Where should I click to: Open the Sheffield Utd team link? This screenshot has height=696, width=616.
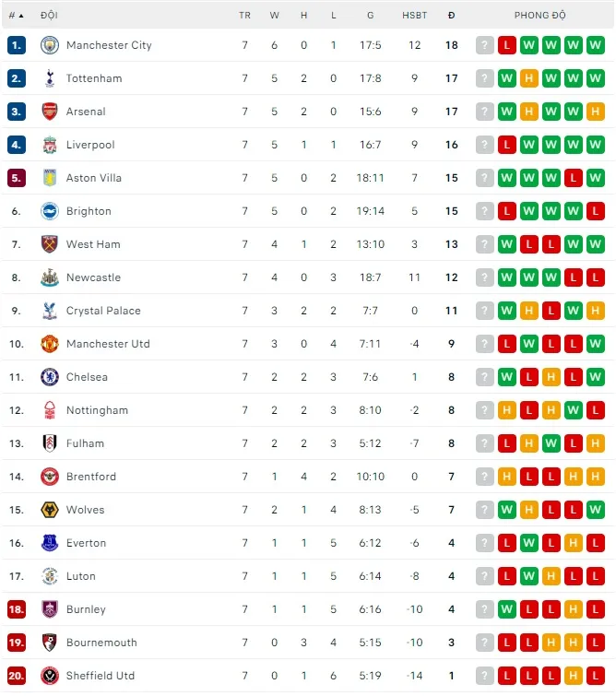(x=101, y=676)
